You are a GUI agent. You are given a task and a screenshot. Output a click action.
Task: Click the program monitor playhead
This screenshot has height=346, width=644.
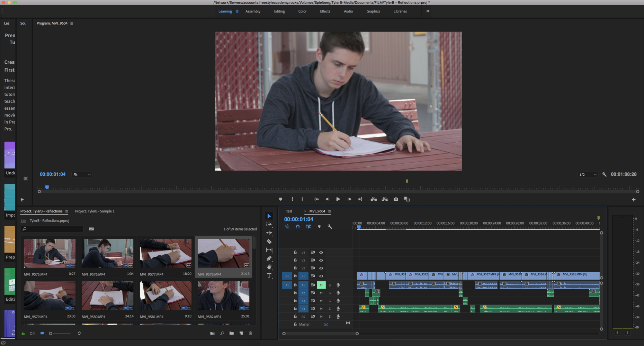tap(47, 187)
